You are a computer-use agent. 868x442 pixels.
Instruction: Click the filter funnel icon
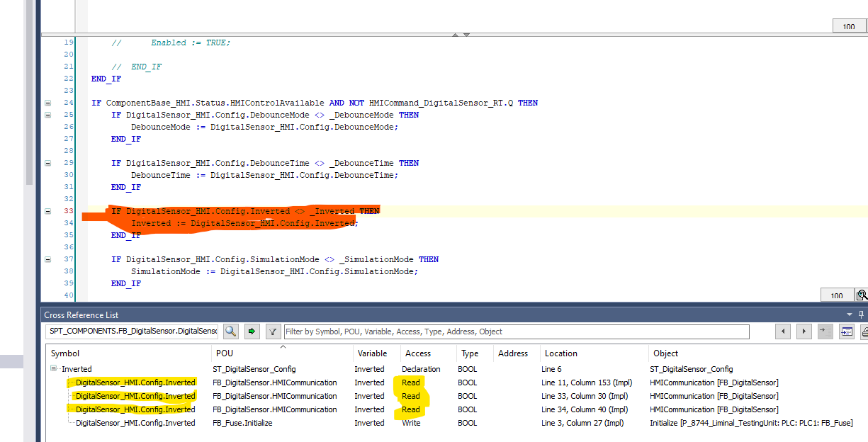[273, 331]
